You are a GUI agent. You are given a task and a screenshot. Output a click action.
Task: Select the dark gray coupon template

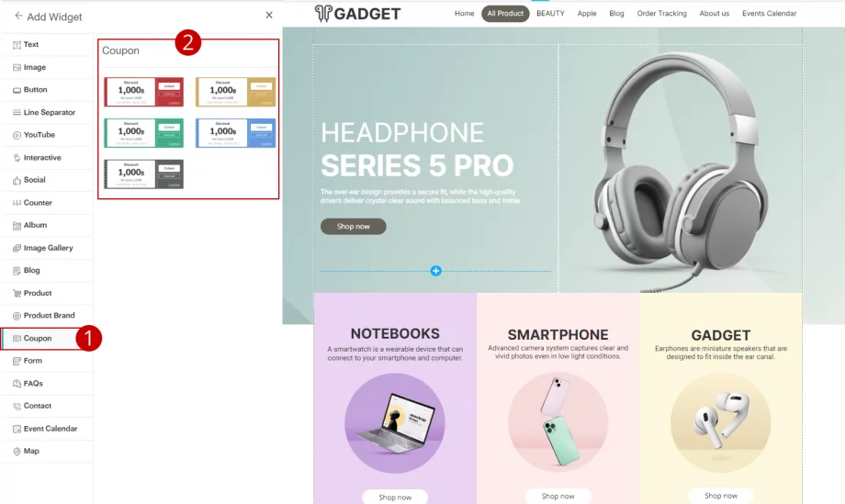[x=144, y=174]
